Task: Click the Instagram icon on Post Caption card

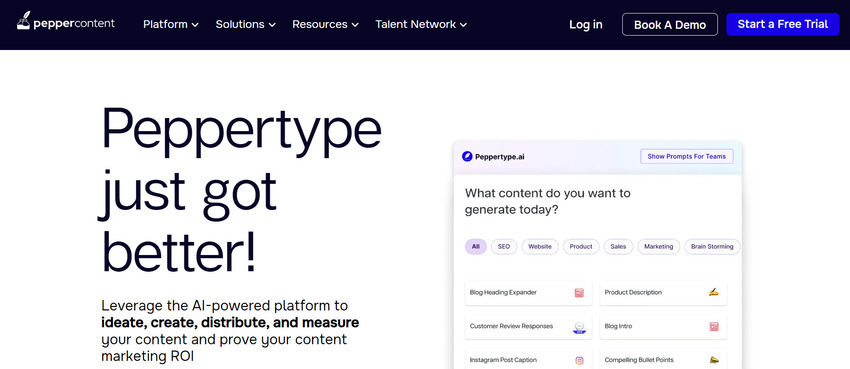Action: point(579,360)
